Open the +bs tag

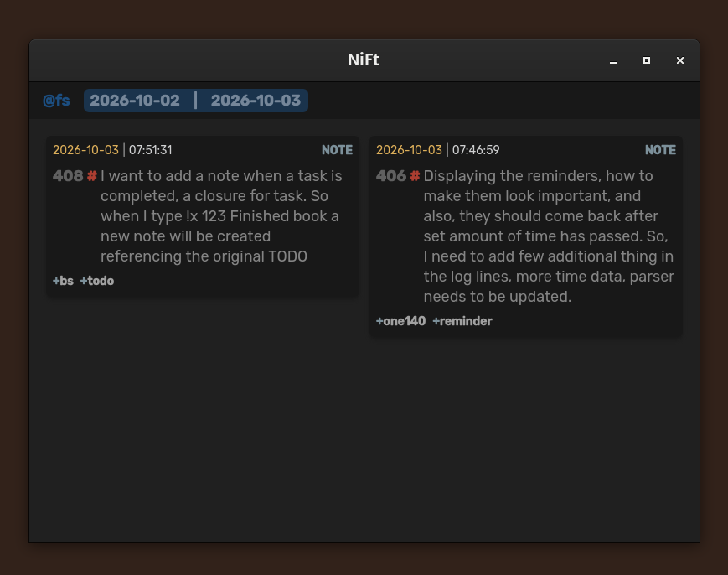pyautogui.click(x=63, y=281)
